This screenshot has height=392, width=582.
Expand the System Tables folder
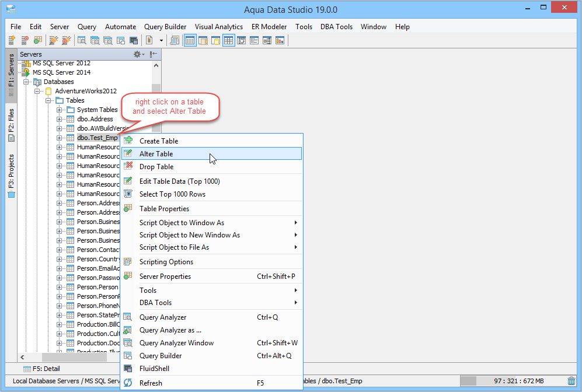pyautogui.click(x=60, y=110)
